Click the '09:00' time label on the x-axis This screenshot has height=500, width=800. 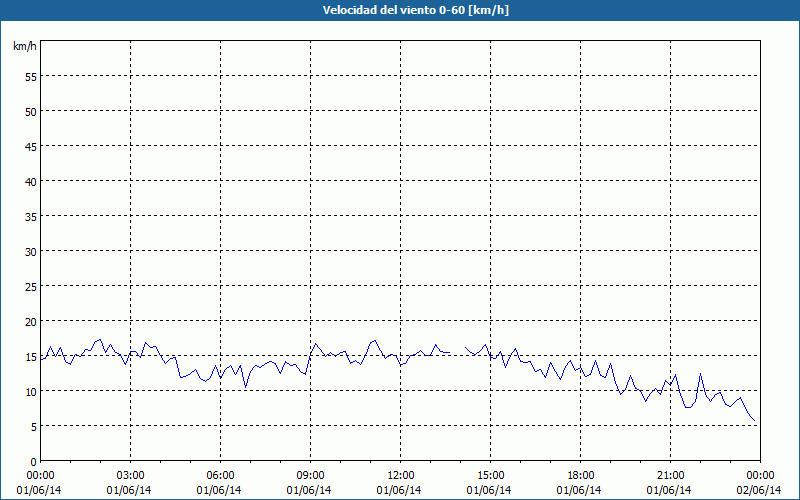point(310,476)
